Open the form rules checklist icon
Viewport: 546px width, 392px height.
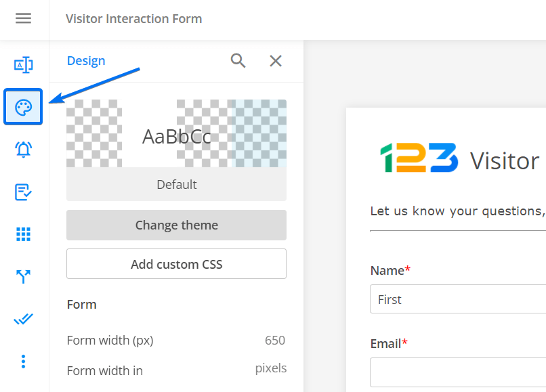24,192
